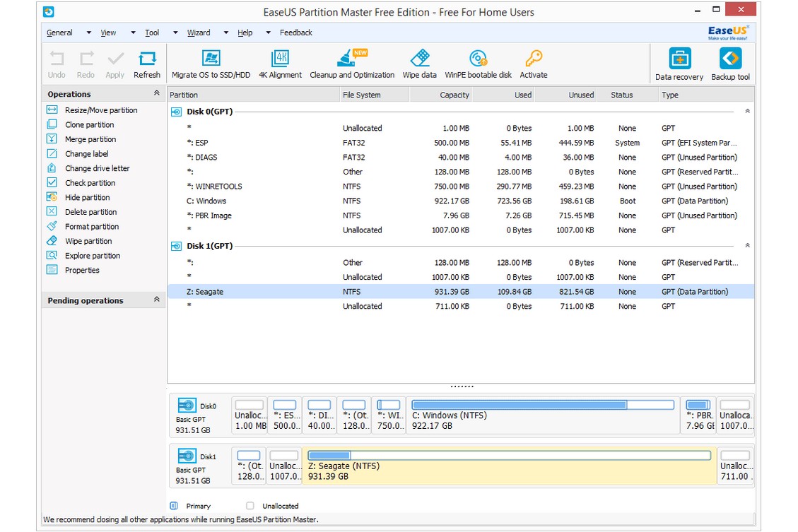The image size is (798, 532).
Task: Expand the Wizard menu dropdown arrow
Action: click(225, 32)
